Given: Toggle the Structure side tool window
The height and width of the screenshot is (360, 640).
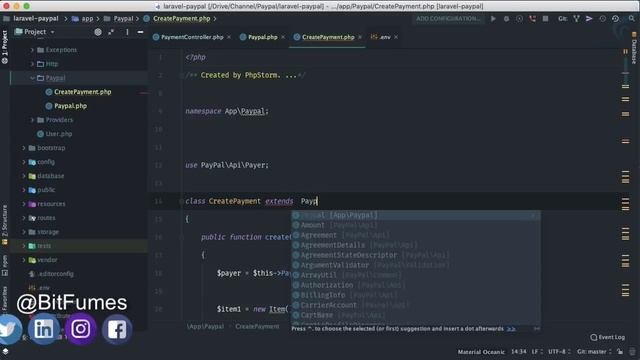Looking at the screenshot, I should click(5, 225).
